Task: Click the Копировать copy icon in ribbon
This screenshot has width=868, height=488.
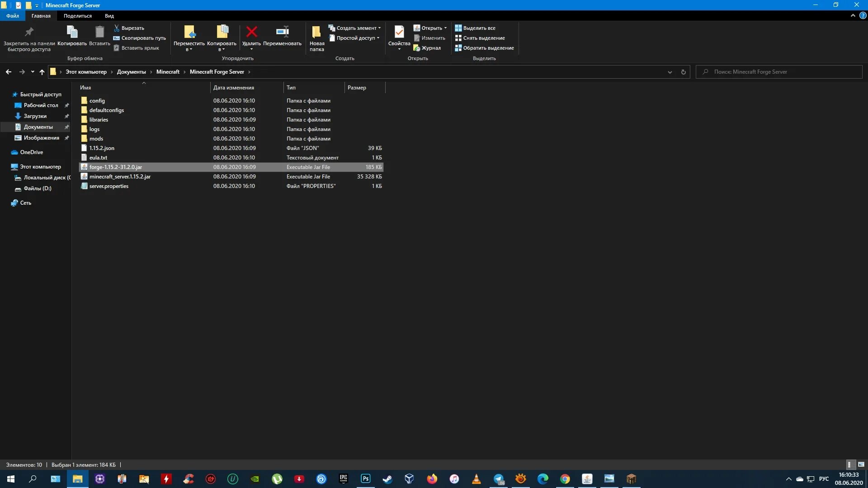Action: [72, 32]
